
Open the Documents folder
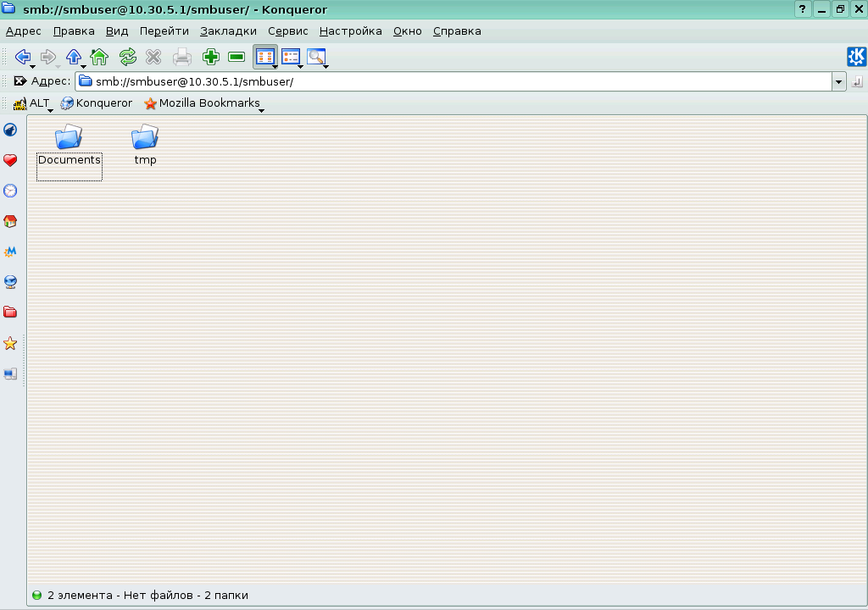[69, 138]
